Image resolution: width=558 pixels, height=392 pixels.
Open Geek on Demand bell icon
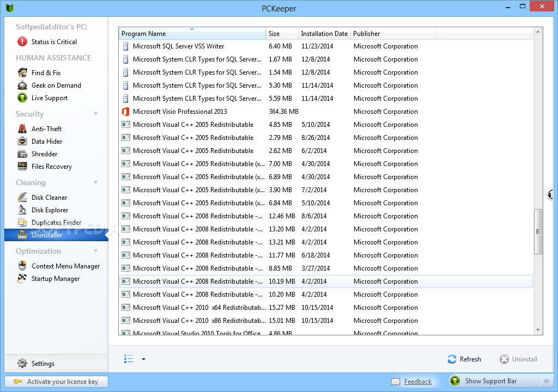click(22, 85)
